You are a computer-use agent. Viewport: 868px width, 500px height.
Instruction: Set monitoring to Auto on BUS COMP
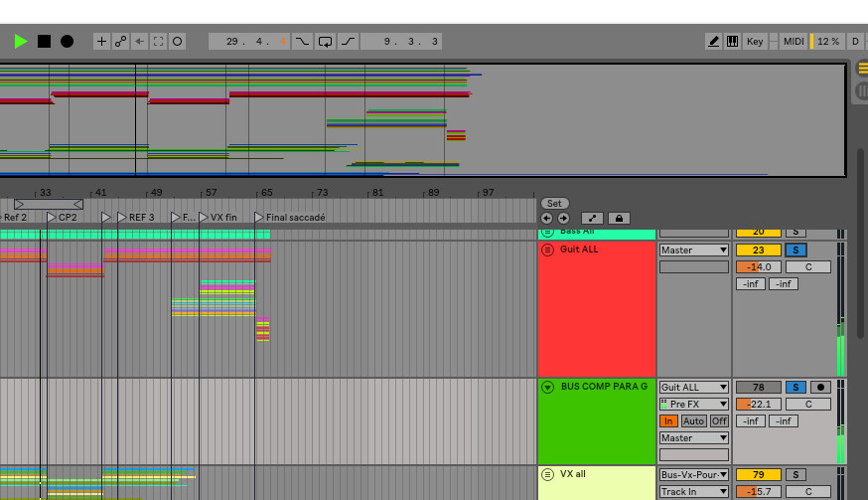(x=693, y=420)
